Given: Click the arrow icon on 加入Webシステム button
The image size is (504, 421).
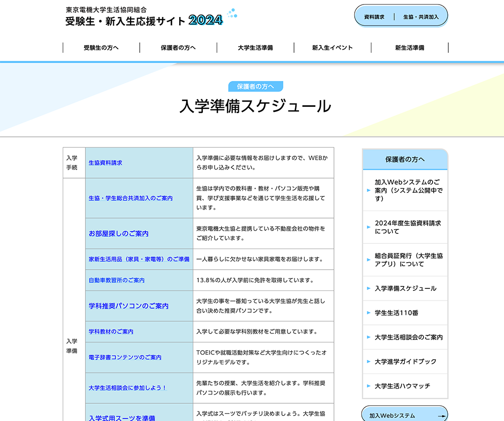Looking at the screenshot, I should [442, 416].
